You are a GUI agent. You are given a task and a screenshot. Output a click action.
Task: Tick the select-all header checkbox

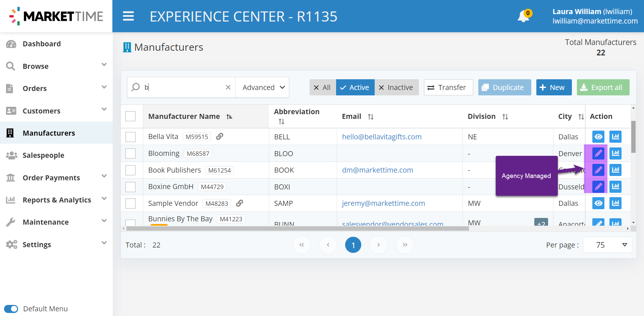[x=130, y=116]
